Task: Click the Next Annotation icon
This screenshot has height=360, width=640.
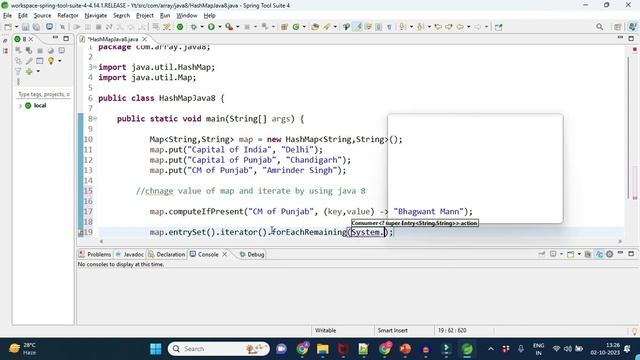Action: point(403,27)
